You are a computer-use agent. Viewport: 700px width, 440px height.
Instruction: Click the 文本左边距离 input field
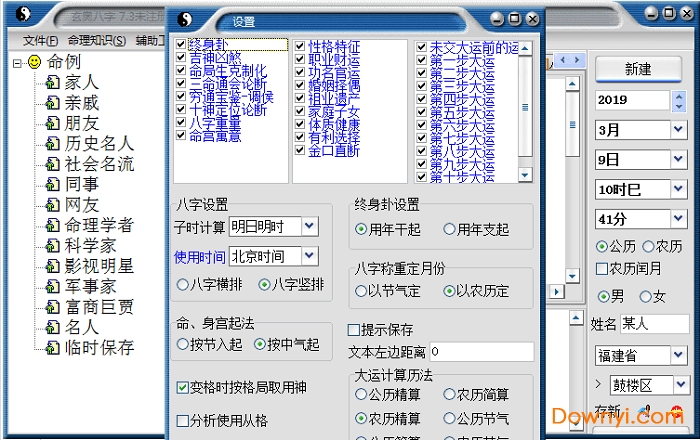coord(482,352)
